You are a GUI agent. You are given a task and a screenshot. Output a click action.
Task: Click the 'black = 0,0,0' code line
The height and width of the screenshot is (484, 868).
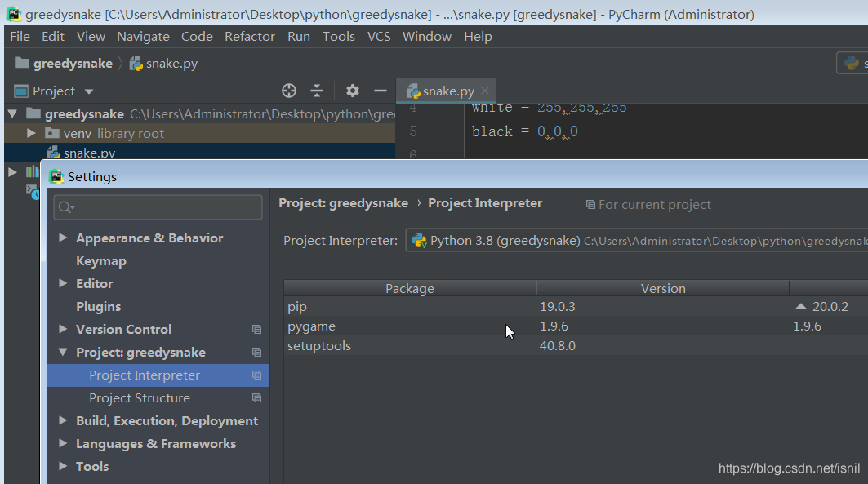pyautogui.click(x=525, y=131)
